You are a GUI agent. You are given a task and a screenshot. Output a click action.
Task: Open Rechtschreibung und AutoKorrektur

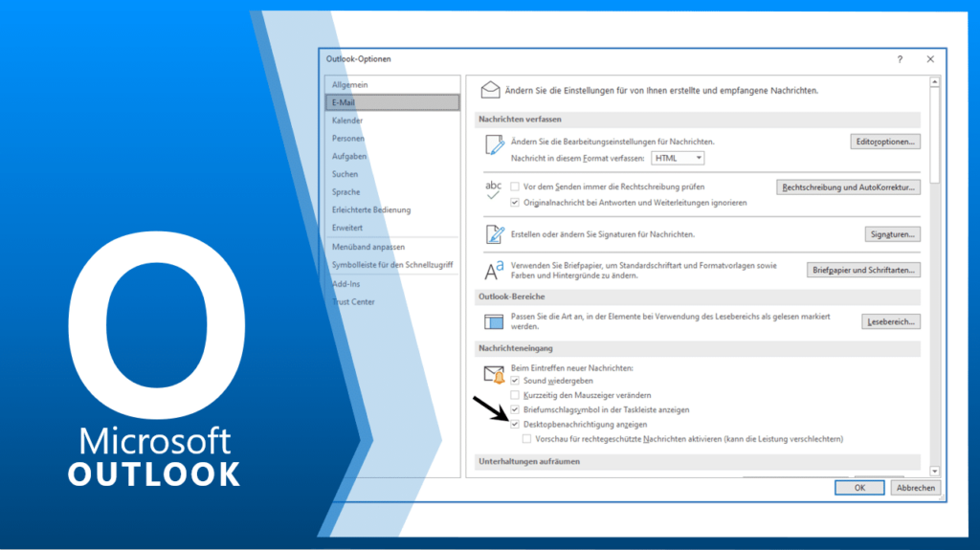(848, 187)
